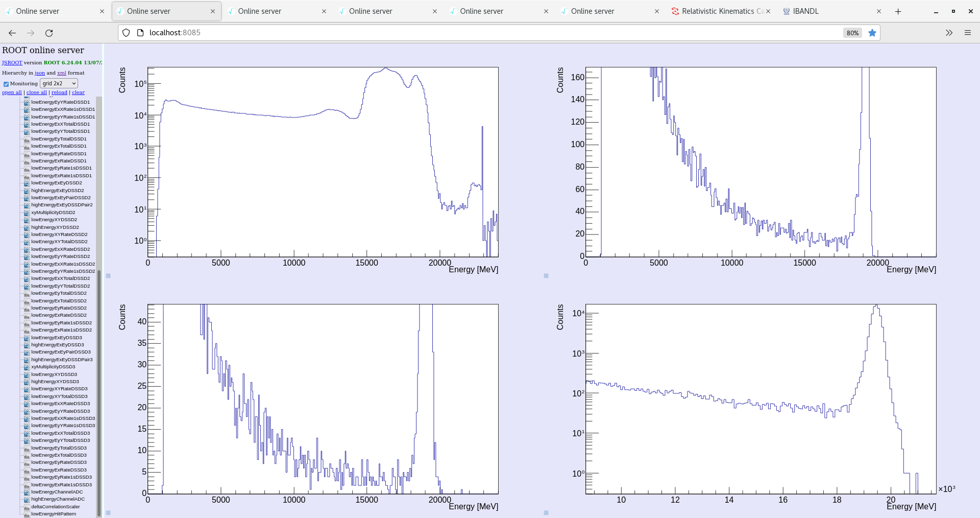Click the tracking protection shield icon
Screen dimensions: 980x518
tap(126, 33)
